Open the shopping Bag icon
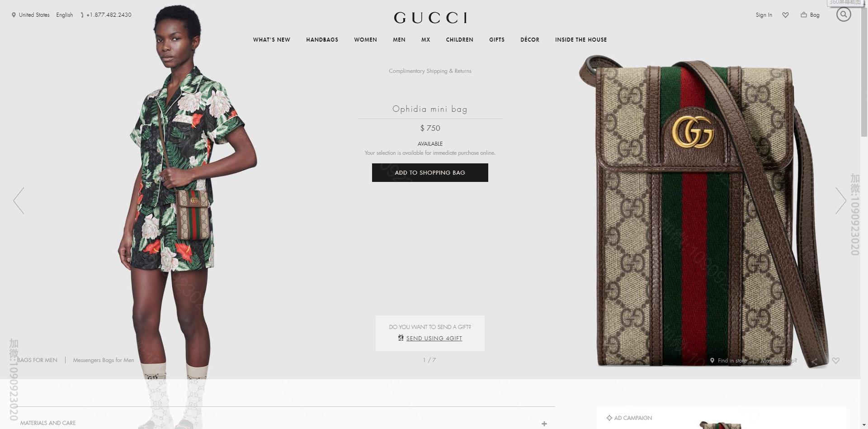 [x=804, y=14]
